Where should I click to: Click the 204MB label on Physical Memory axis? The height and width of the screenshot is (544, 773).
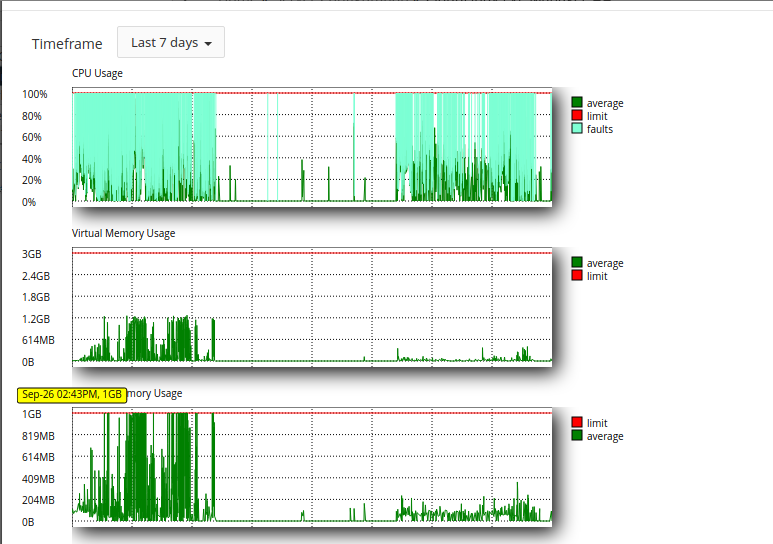click(x=38, y=500)
